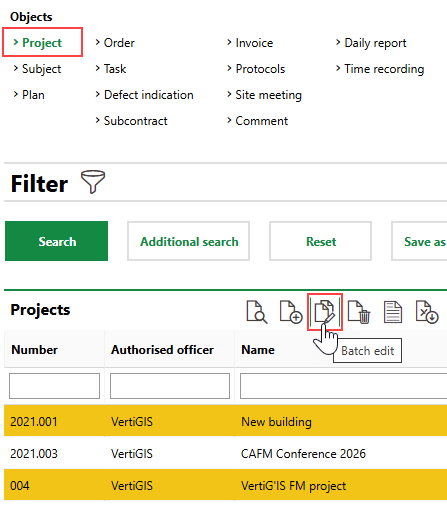Click the delete project trash icon
447x505 pixels.
pos(359,312)
